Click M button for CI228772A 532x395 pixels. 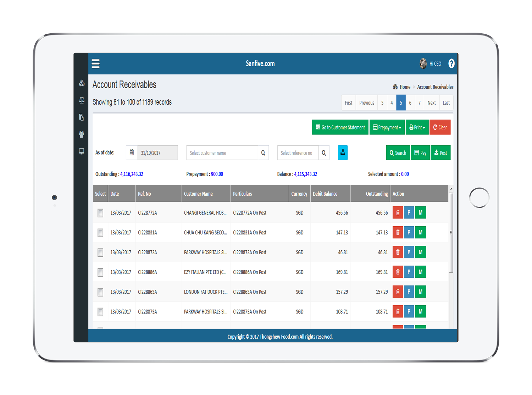coord(421,213)
